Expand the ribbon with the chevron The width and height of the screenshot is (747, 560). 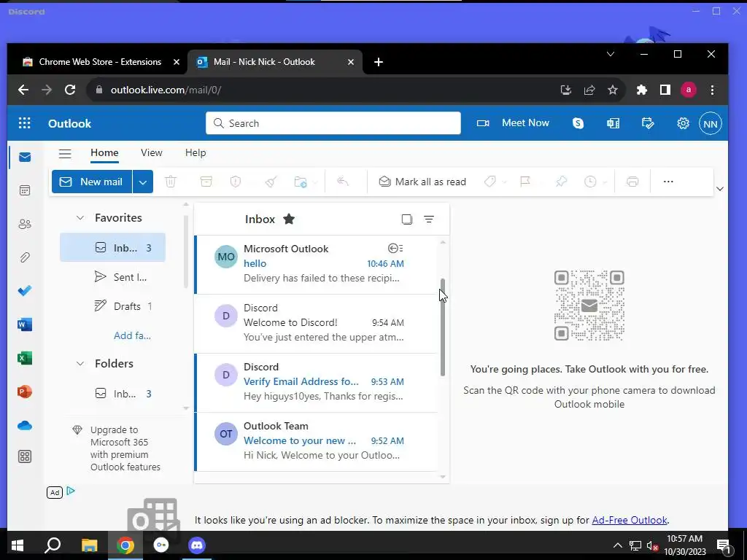(x=720, y=189)
